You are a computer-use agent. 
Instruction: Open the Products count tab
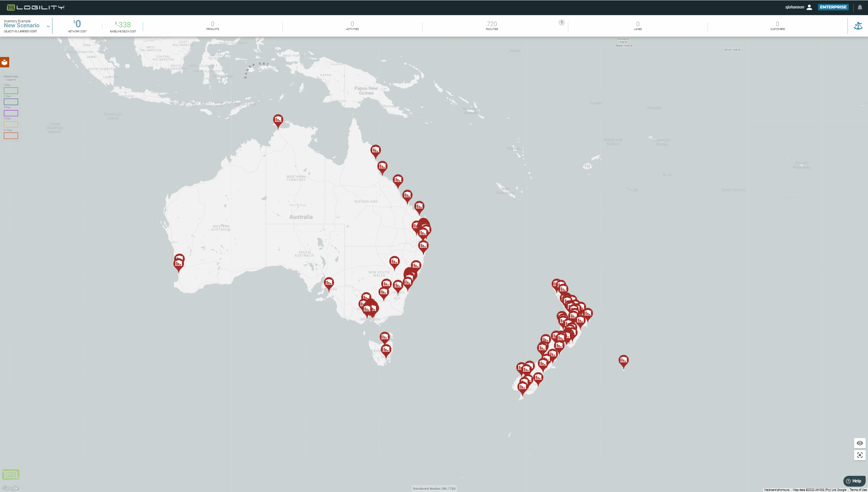point(212,26)
